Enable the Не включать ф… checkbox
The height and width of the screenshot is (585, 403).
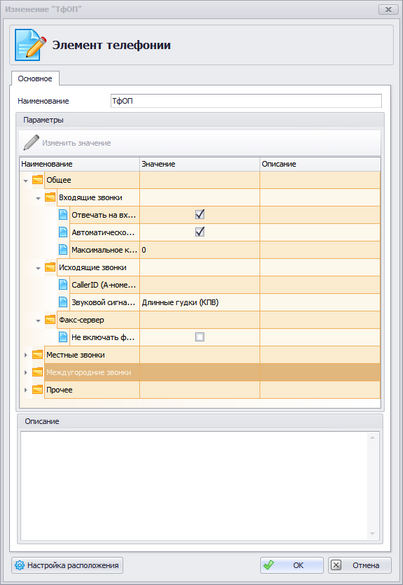click(200, 337)
